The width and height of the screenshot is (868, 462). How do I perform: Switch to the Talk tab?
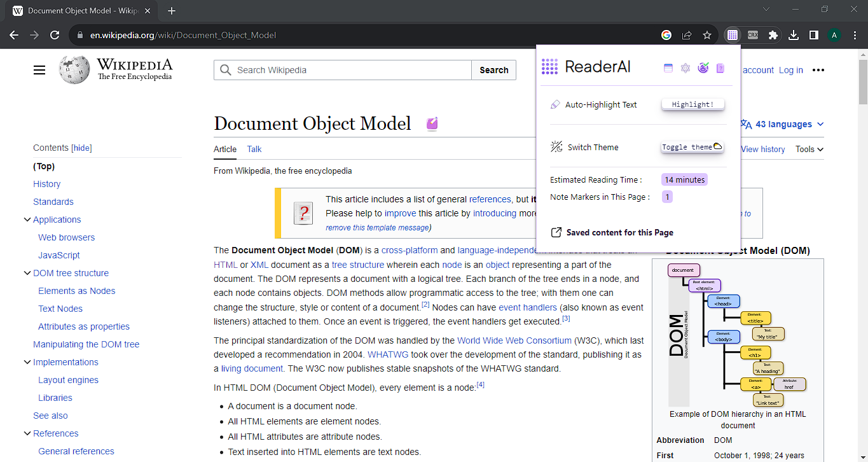(254, 149)
